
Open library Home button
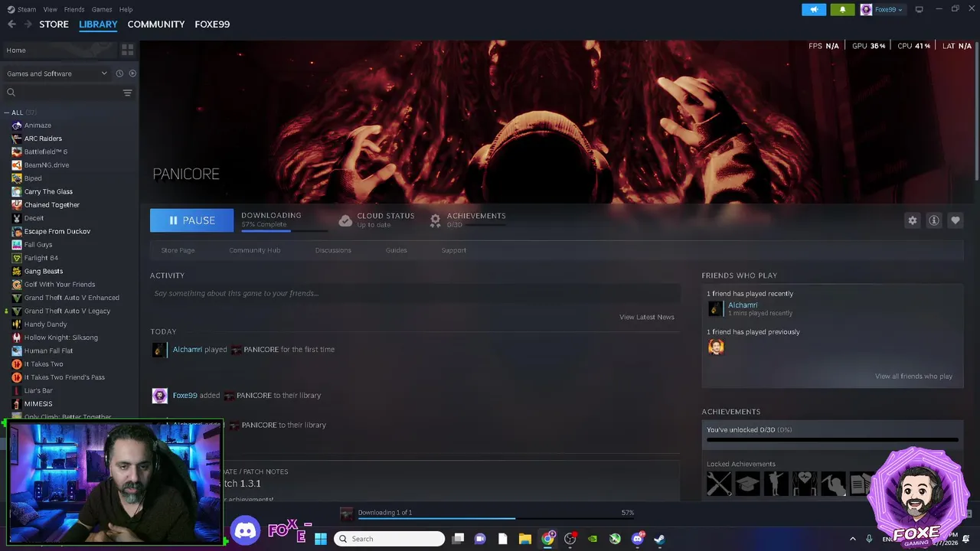[60, 50]
